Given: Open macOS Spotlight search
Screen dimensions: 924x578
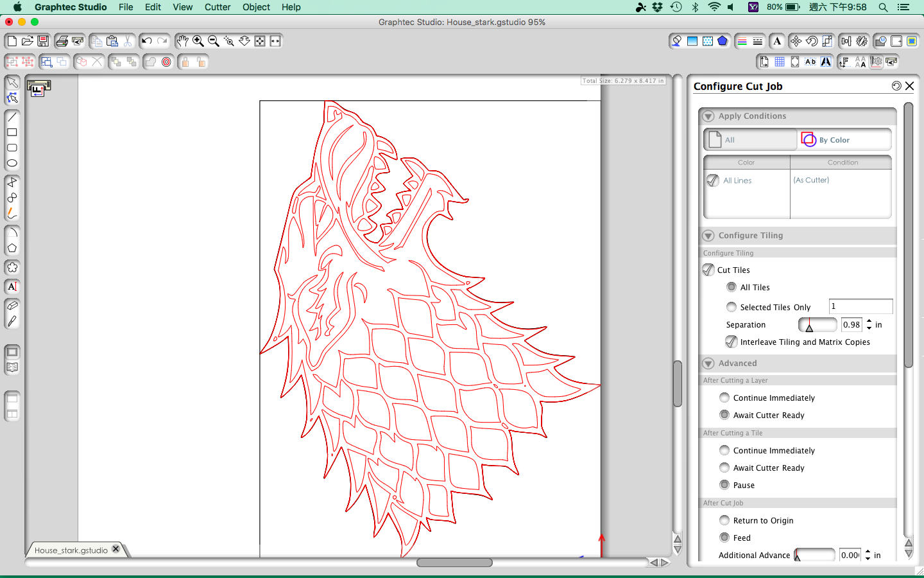Looking at the screenshot, I should tap(883, 7).
